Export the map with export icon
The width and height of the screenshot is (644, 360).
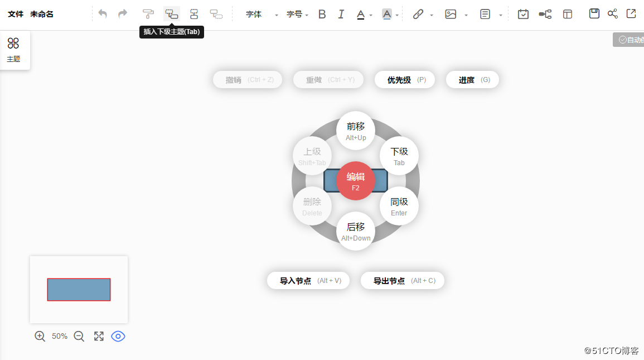click(x=631, y=13)
